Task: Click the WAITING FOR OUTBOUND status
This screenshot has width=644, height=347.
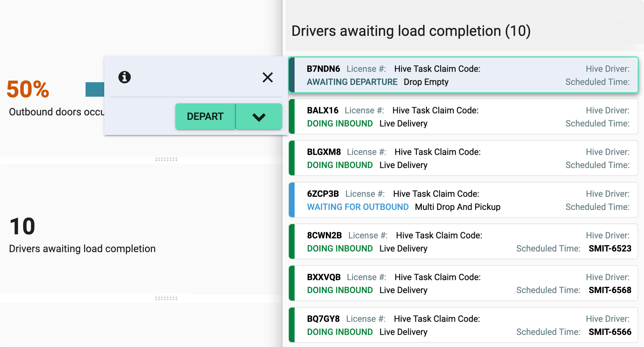Action: (x=358, y=207)
